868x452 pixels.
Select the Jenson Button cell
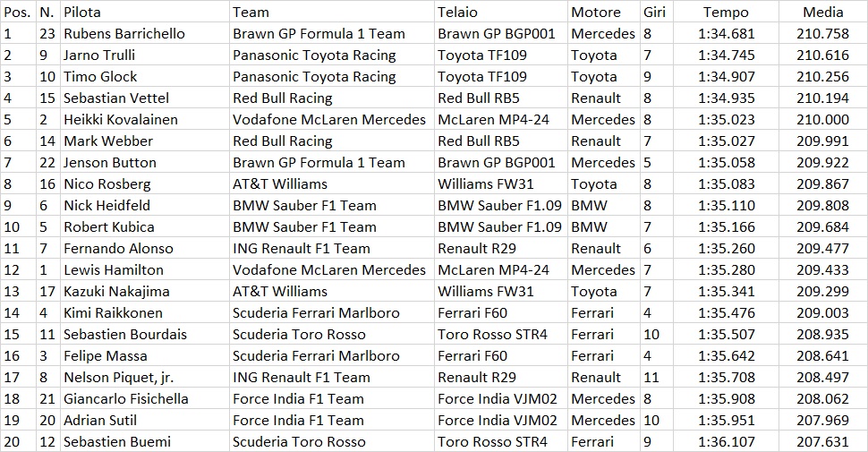pos(145,162)
